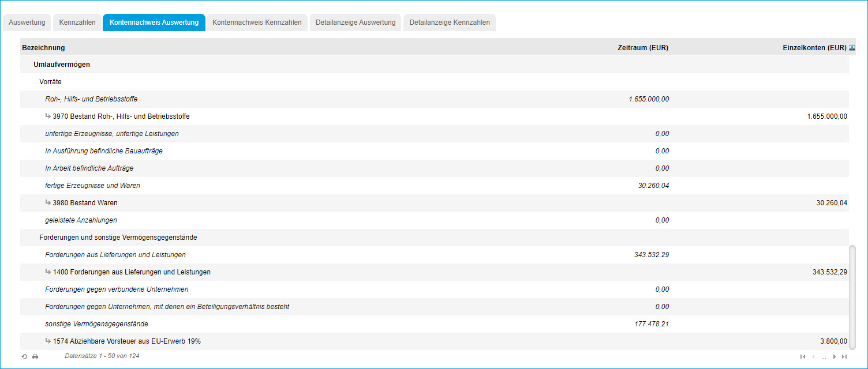Select Forderungen und sonstige Vermögensgegenstände row
868x369 pixels.
click(x=435, y=238)
